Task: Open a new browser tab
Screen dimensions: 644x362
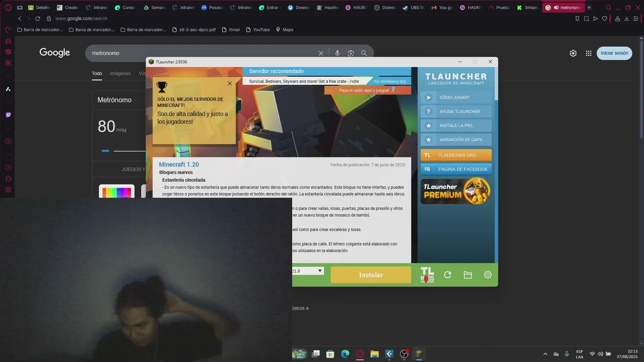Action: click(x=589, y=8)
